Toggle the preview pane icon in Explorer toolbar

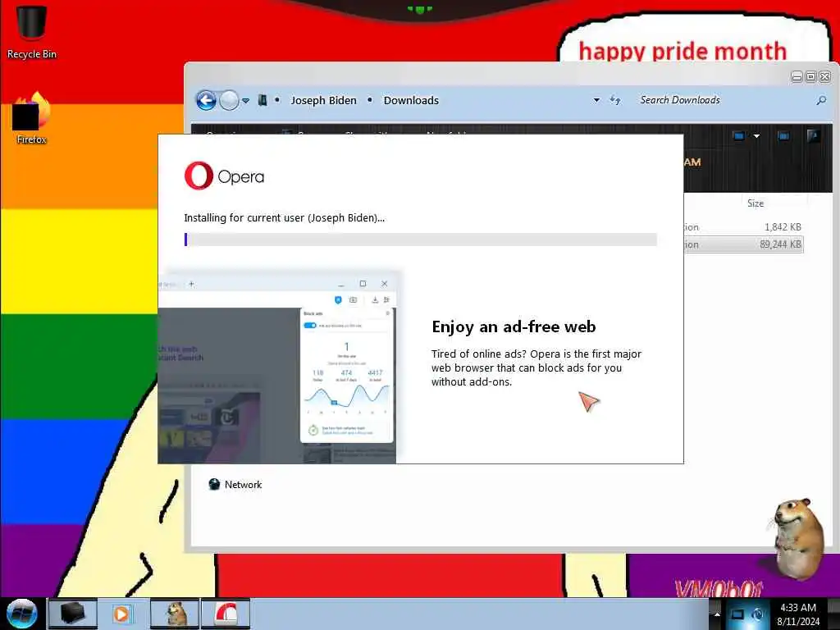(x=783, y=136)
